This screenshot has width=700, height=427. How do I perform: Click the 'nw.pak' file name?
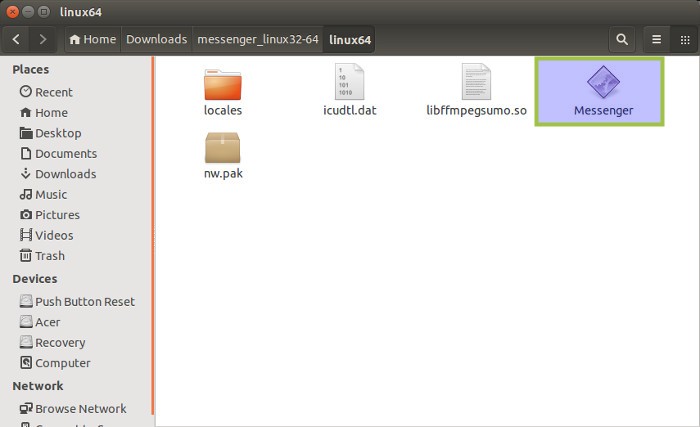(223, 173)
